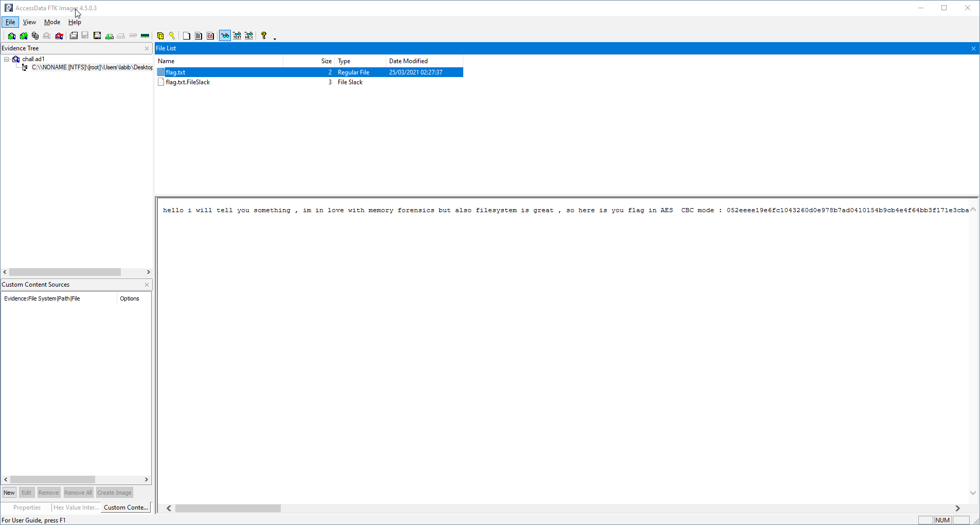
Task: Click the Edit button
Action: point(26,493)
